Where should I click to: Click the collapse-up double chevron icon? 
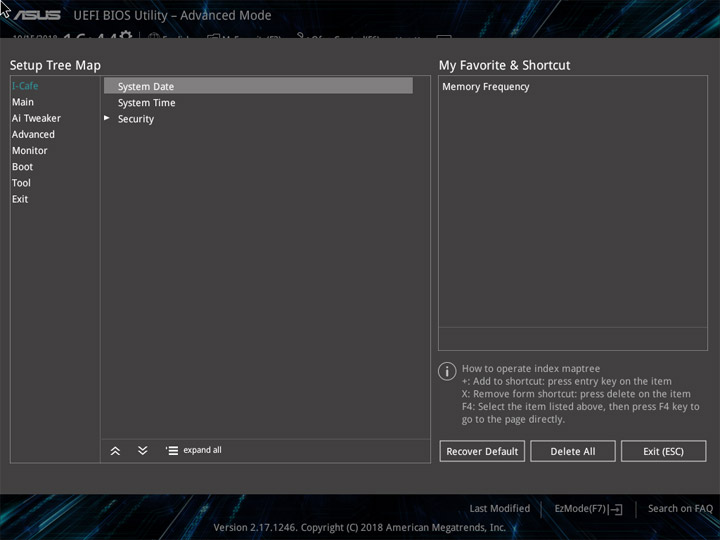115,450
